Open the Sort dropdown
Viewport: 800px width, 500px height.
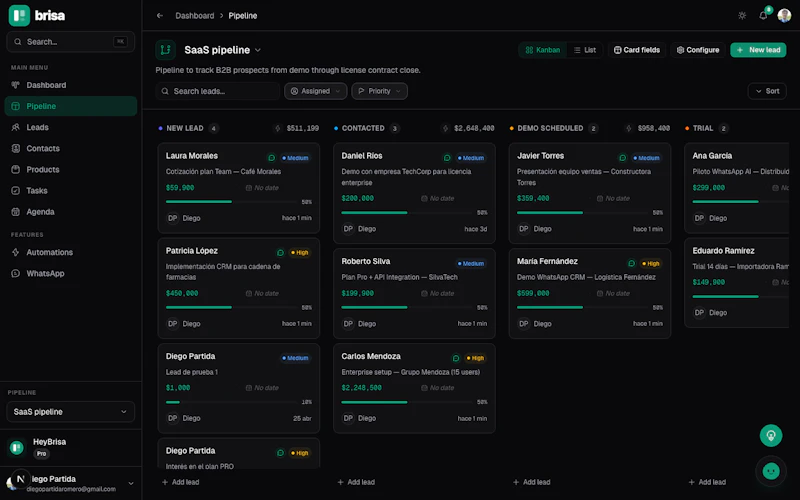[767, 91]
